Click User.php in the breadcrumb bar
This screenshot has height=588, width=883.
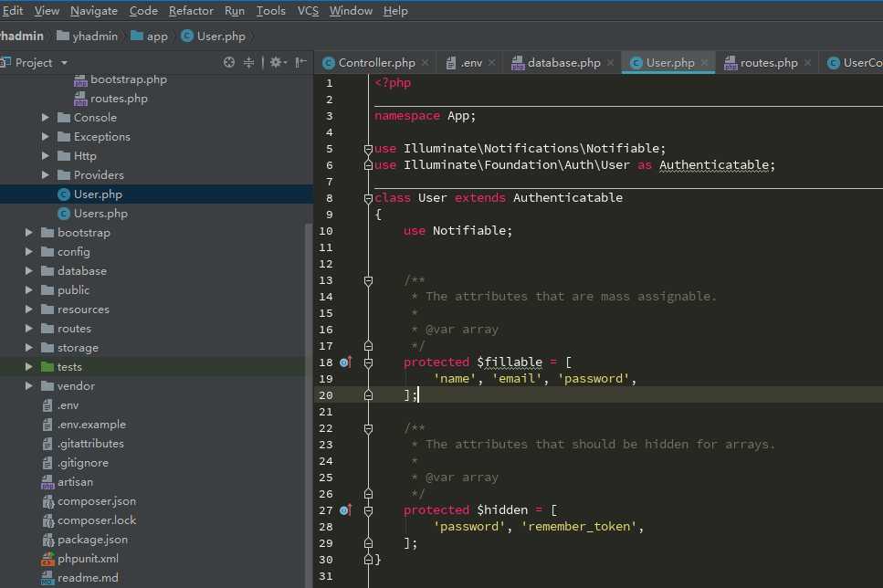coord(214,36)
